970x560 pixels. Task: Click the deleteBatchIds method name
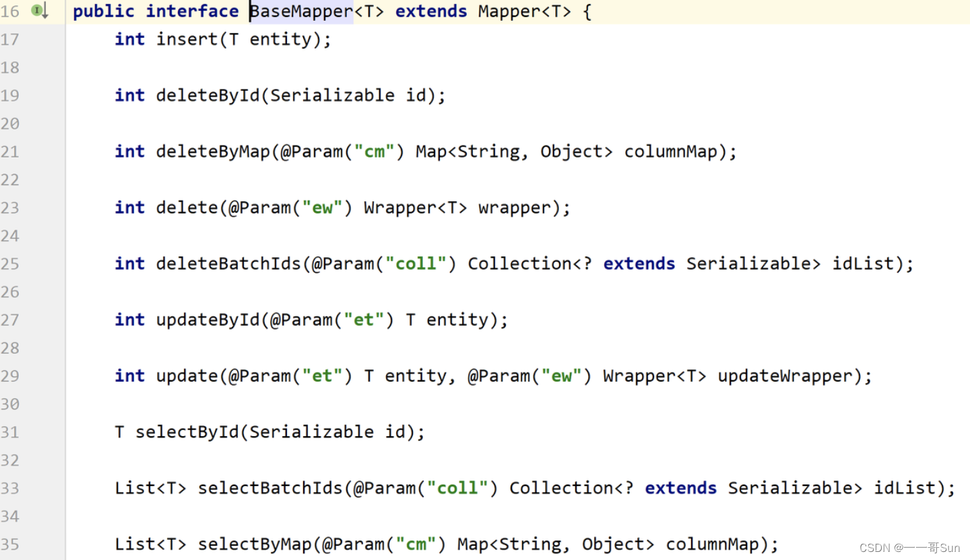(x=229, y=264)
